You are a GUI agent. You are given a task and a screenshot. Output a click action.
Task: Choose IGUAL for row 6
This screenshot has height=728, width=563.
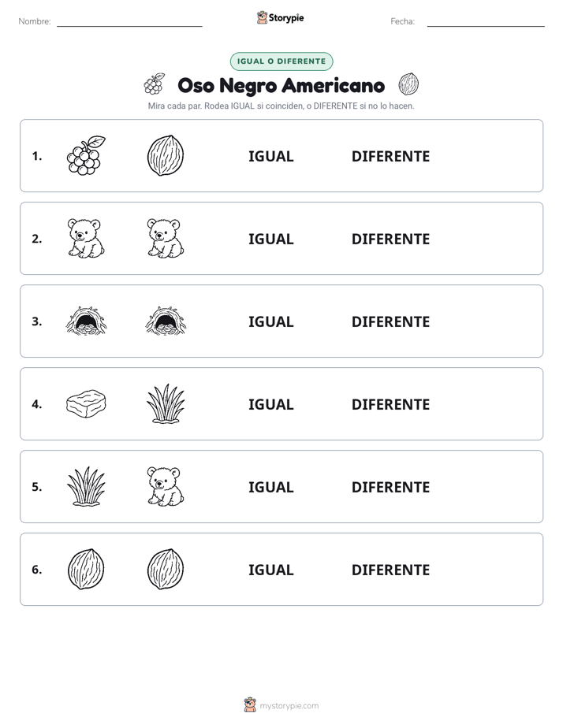[x=270, y=570]
